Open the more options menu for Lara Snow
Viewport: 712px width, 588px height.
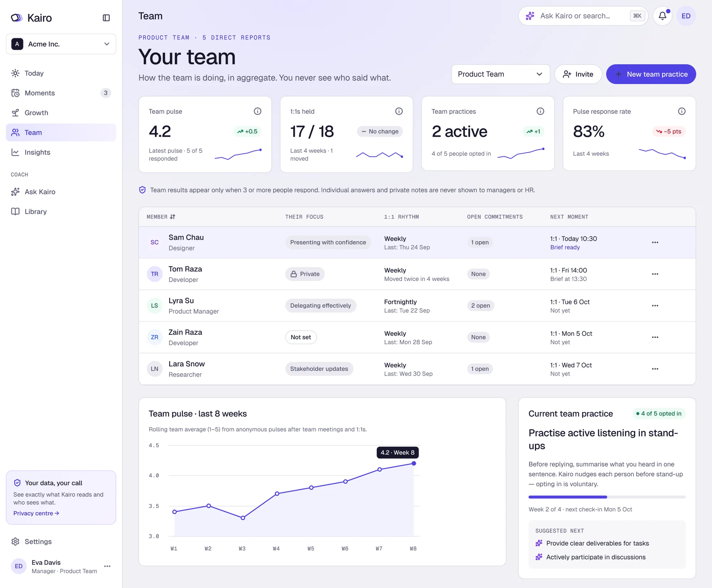point(655,369)
